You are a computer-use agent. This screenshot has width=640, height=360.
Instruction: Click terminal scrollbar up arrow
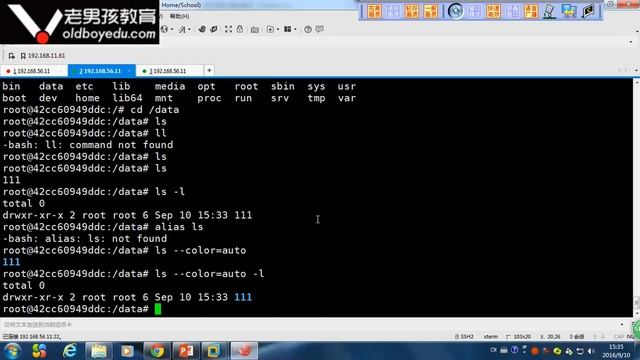click(636, 82)
